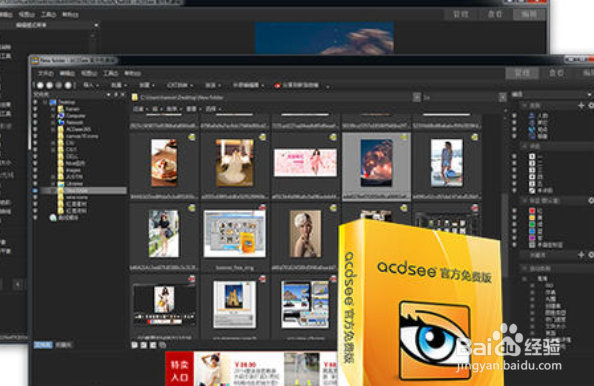Choose the red color label swatch
The height and width of the screenshot is (386, 594).
tap(532, 211)
